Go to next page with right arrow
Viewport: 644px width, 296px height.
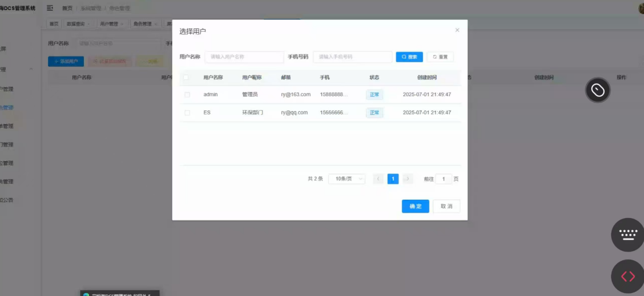[x=408, y=179]
